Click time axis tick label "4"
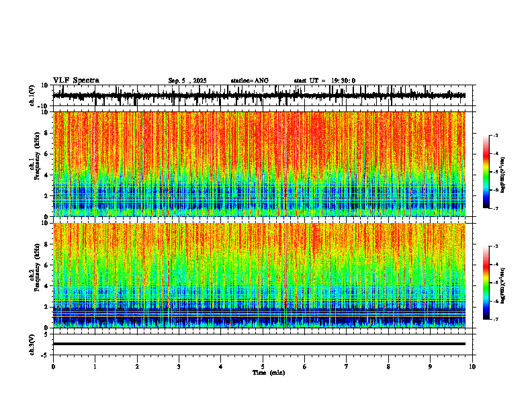Screen dimensions: 532x411 [221, 367]
